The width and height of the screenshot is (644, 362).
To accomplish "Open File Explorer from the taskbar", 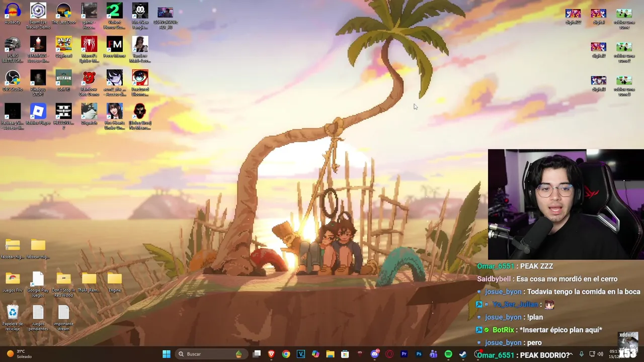I will pos(330,354).
